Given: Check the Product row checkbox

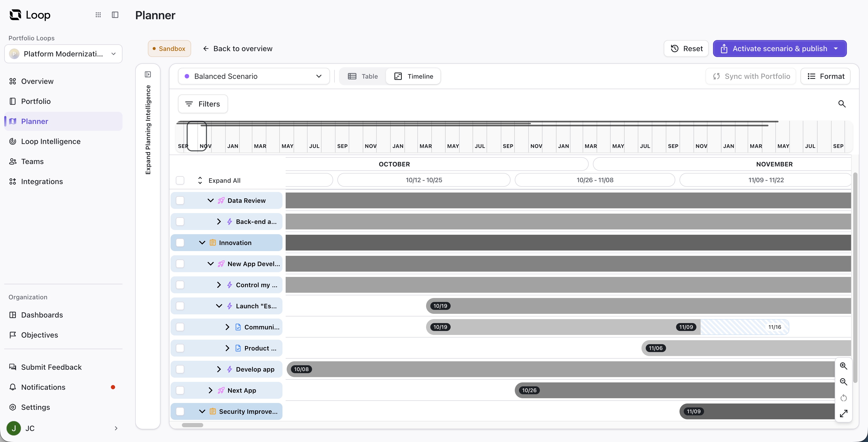Looking at the screenshot, I should tap(180, 348).
